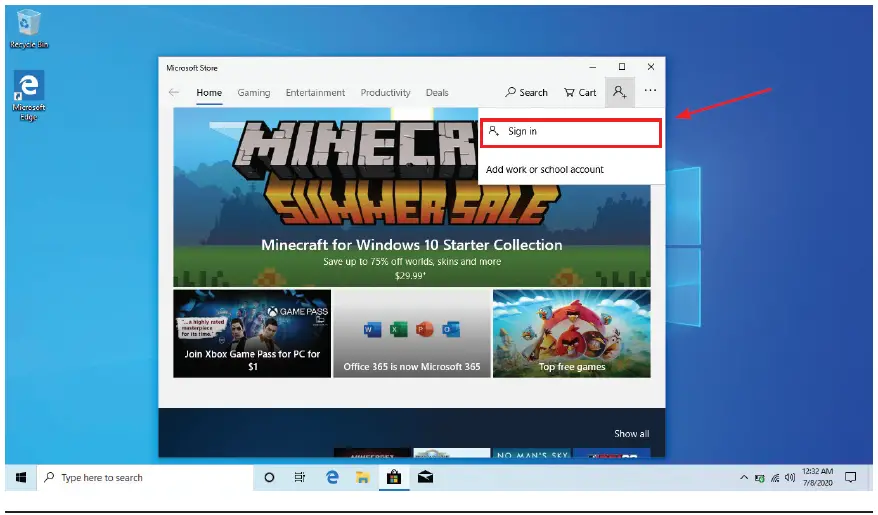This screenshot has width=878, height=515.
Task: Minimize the Microsoft Store window
Action: [592, 67]
